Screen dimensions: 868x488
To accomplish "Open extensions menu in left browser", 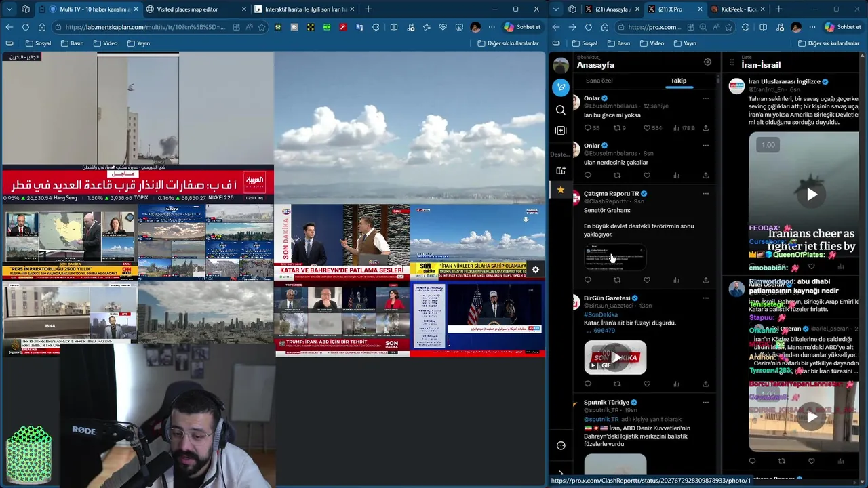I will tap(376, 27).
